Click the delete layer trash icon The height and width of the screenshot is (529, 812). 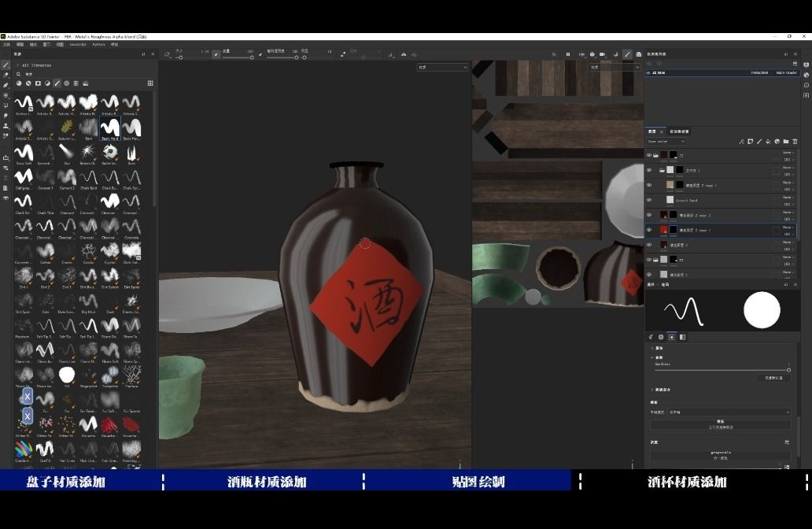click(x=795, y=142)
